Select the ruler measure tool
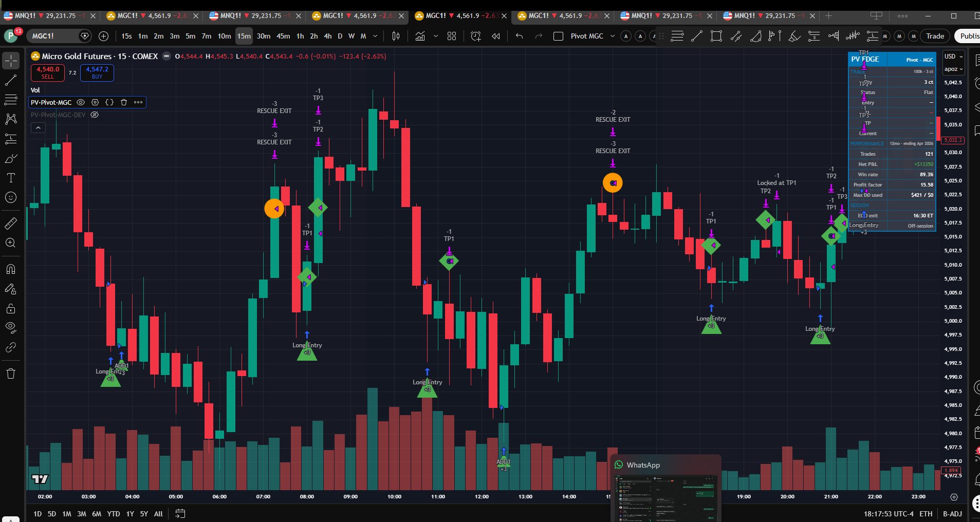 (x=11, y=223)
